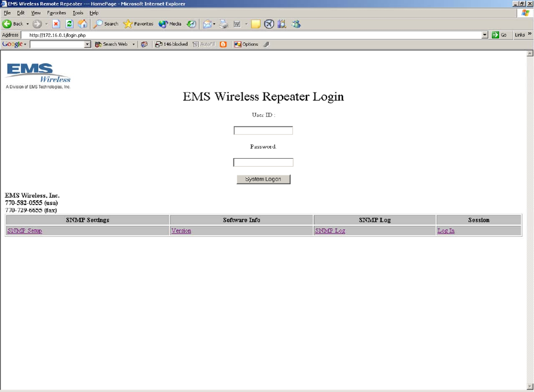Click the Forward arrow button
The height and width of the screenshot is (392, 534).
[x=37, y=24]
